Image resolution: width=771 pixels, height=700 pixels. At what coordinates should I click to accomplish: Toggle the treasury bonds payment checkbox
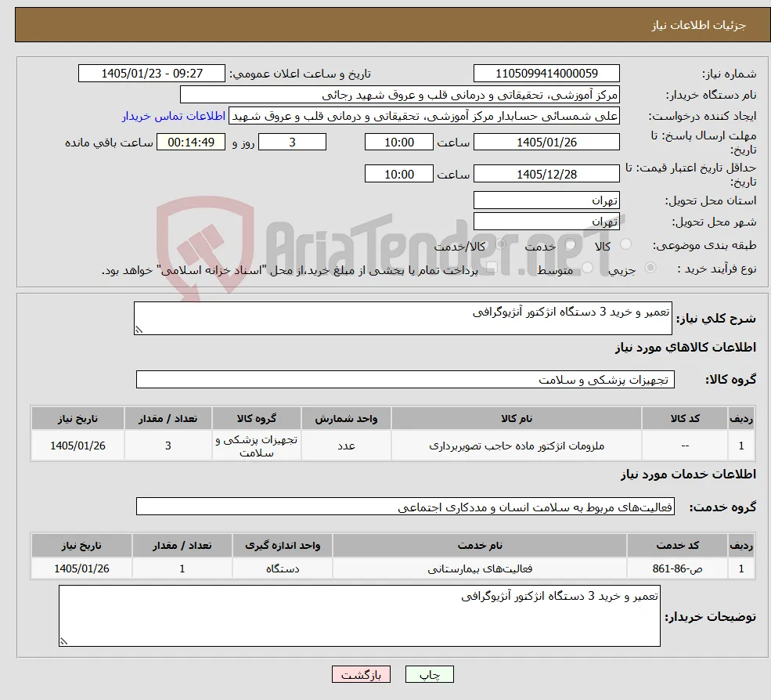pyautogui.click(x=492, y=267)
